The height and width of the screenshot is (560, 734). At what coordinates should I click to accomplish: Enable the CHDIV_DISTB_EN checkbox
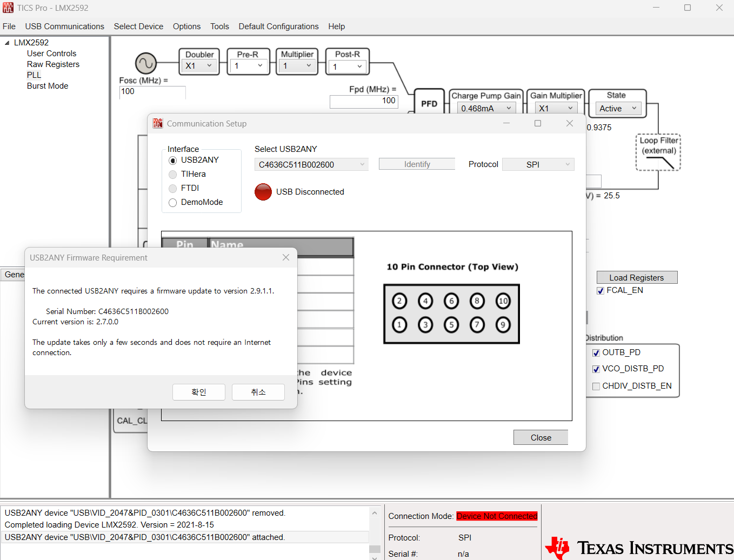coord(596,386)
